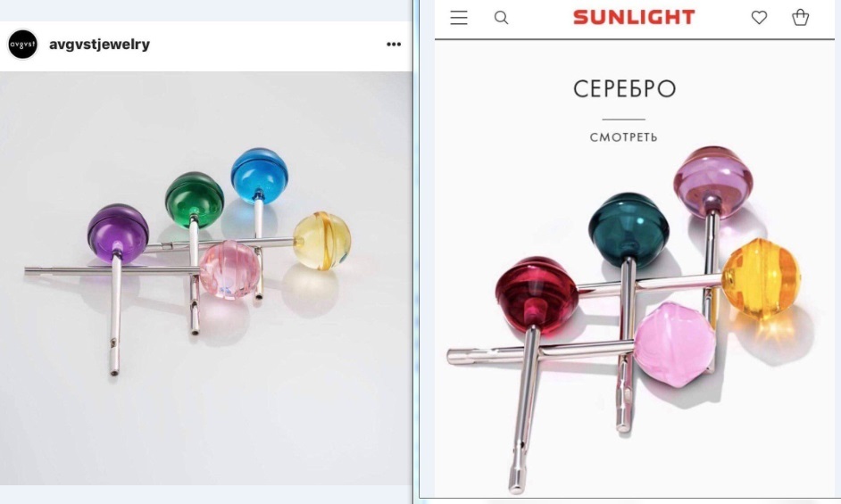The height and width of the screenshot is (504, 841).
Task: Click the СМОТРЕТЬ link
Action: pyautogui.click(x=623, y=137)
